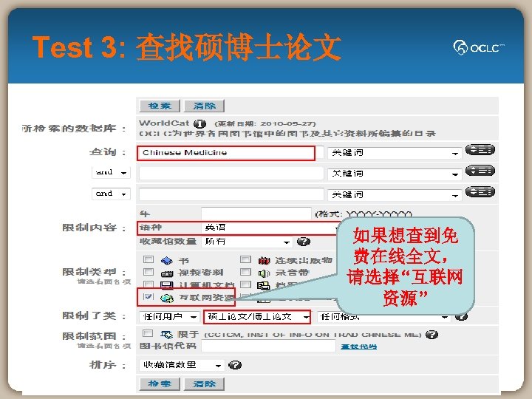Open WorldCat database info icon
The image size is (532, 399).
tap(199, 124)
